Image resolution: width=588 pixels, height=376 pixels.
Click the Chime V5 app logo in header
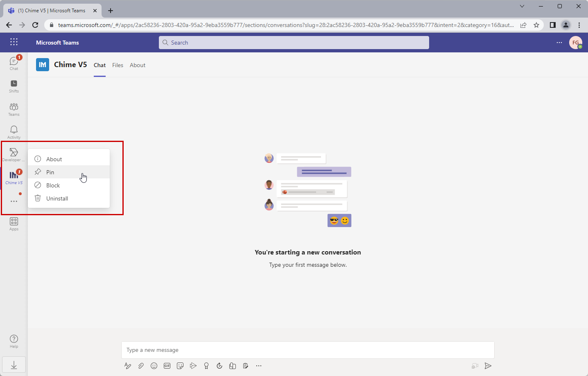43,65
